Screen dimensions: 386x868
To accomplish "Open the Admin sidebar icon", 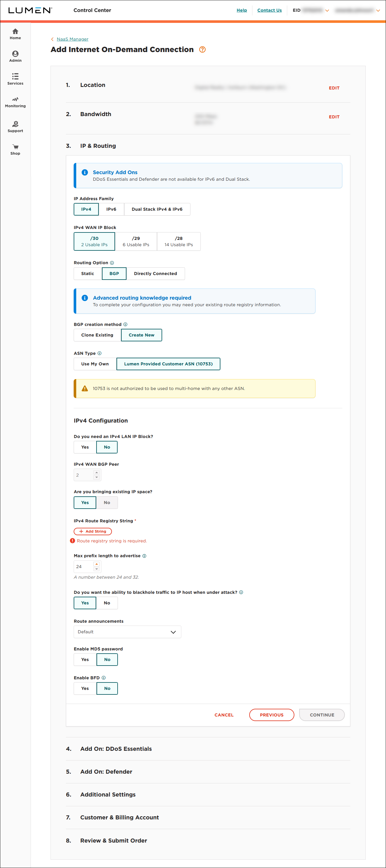I will coord(15,54).
